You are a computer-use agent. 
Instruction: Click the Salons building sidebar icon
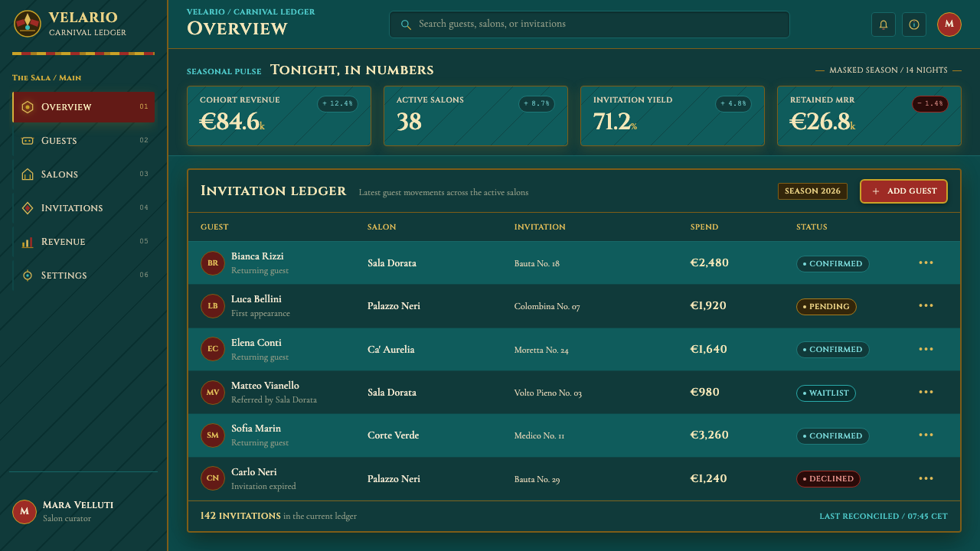[x=28, y=174]
